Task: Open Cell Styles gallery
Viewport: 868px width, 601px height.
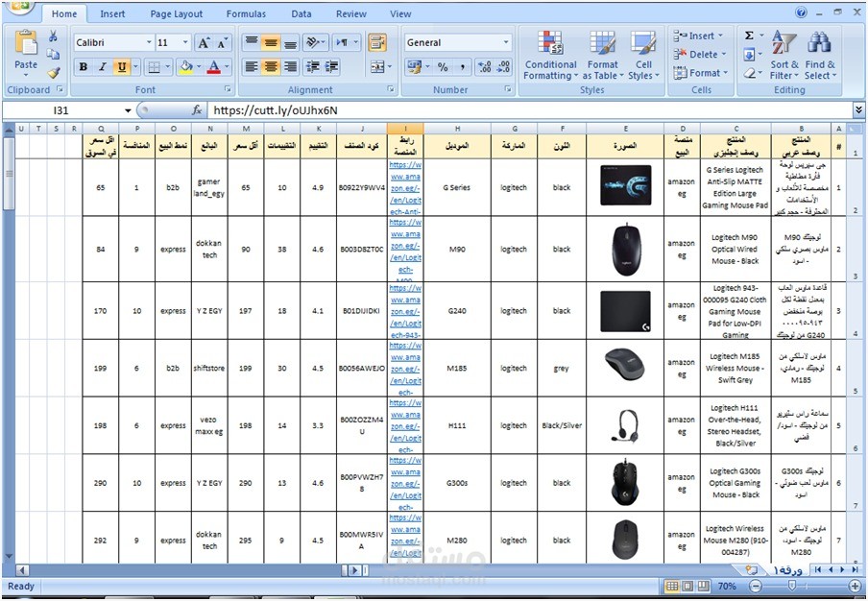Action: (x=643, y=55)
